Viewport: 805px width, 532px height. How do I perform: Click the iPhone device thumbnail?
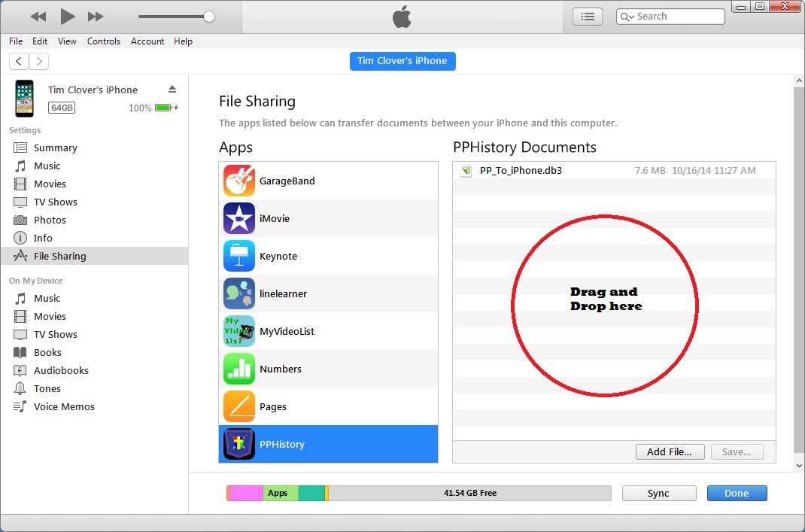(24, 98)
